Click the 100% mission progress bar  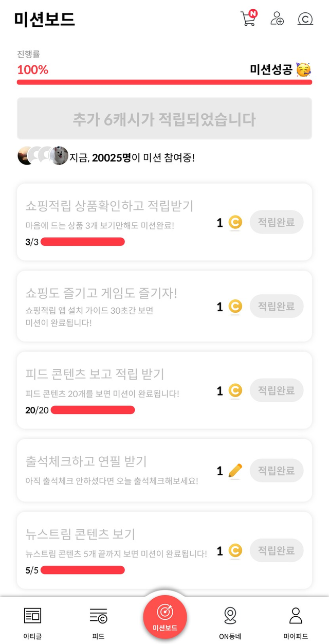(164, 82)
